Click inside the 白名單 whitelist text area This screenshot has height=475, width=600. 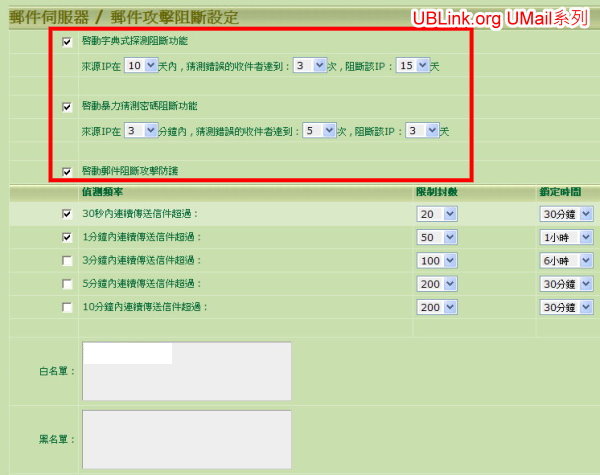point(186,378)
